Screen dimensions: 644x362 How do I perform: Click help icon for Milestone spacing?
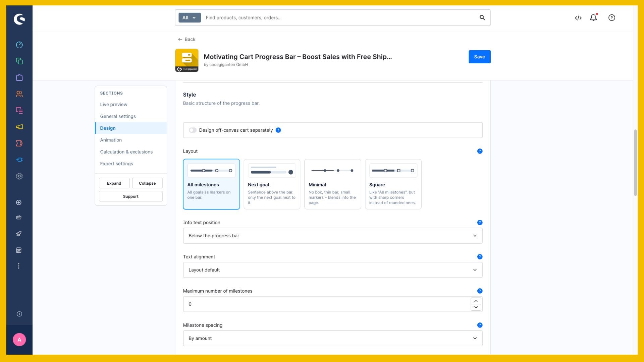click(480, 325)
